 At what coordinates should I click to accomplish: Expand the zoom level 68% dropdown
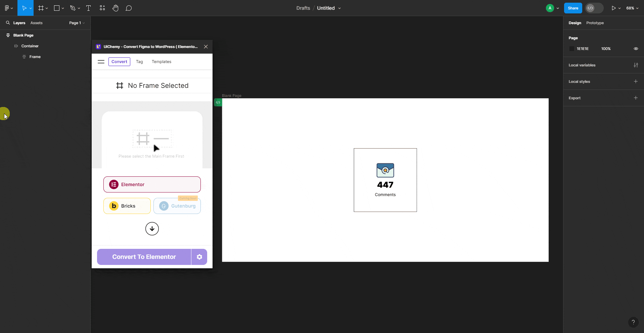pos(632,8)
